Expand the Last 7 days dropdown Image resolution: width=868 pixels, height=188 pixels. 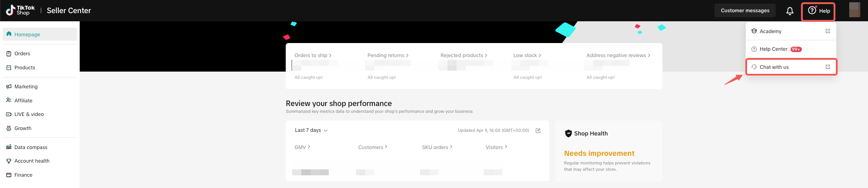coord(311,130)
